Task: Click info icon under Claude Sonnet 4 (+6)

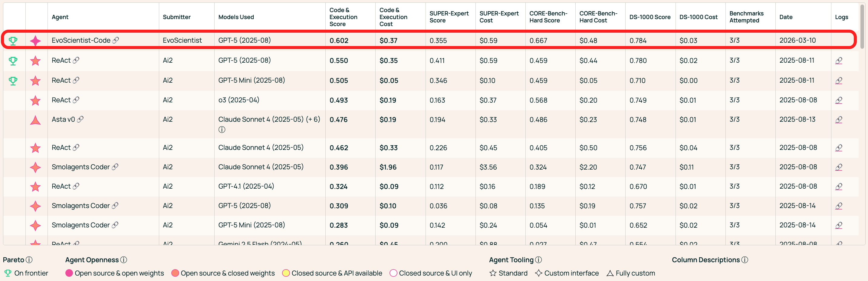Action: [x=222, y=130]
